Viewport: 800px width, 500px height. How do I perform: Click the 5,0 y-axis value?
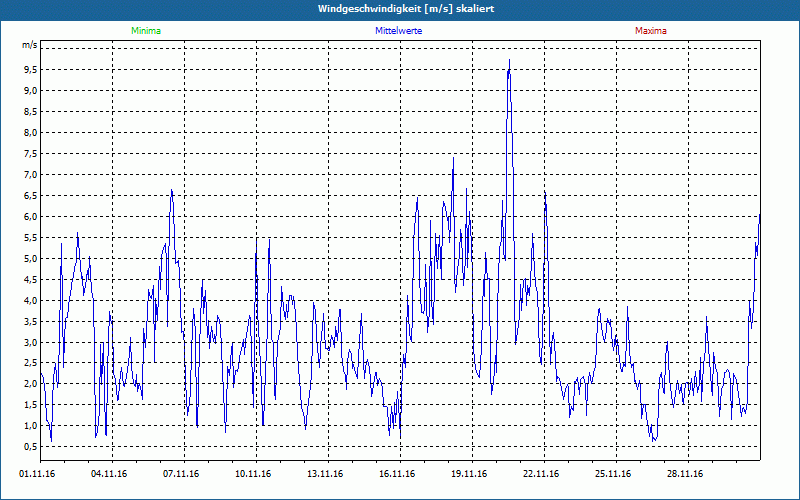coord(31,258)
